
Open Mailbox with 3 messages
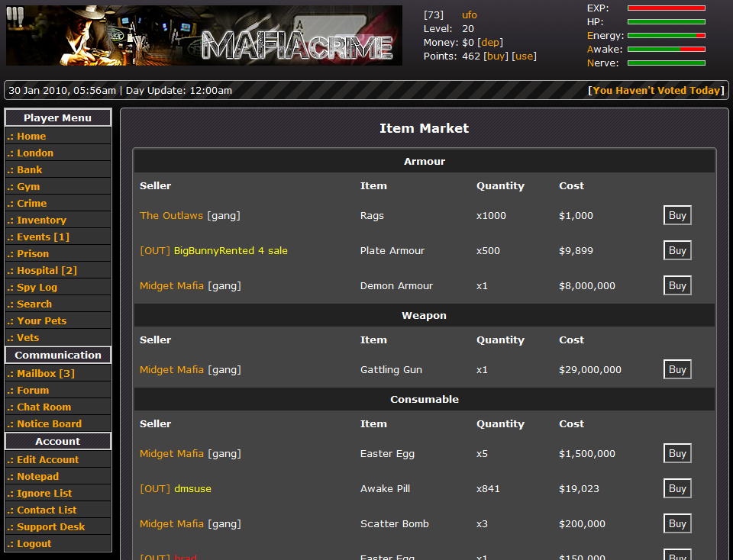[x=46, y=374]
